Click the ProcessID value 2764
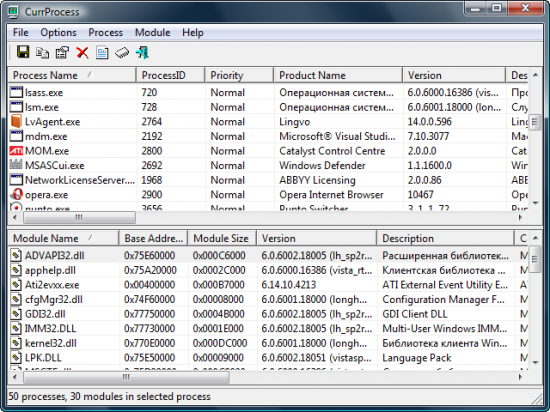Screen dimensions: 550x412 click(x=152, y=121)
